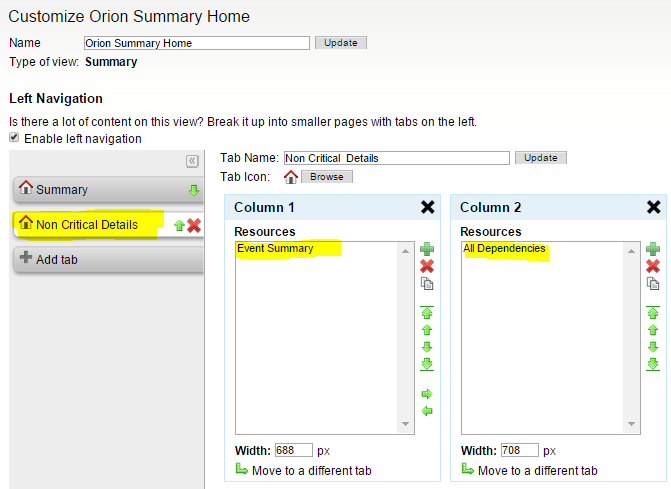Click the Column 2 Width field
Image resolution: width=671 pixels, height=489 pixels.
coord(520,450)
